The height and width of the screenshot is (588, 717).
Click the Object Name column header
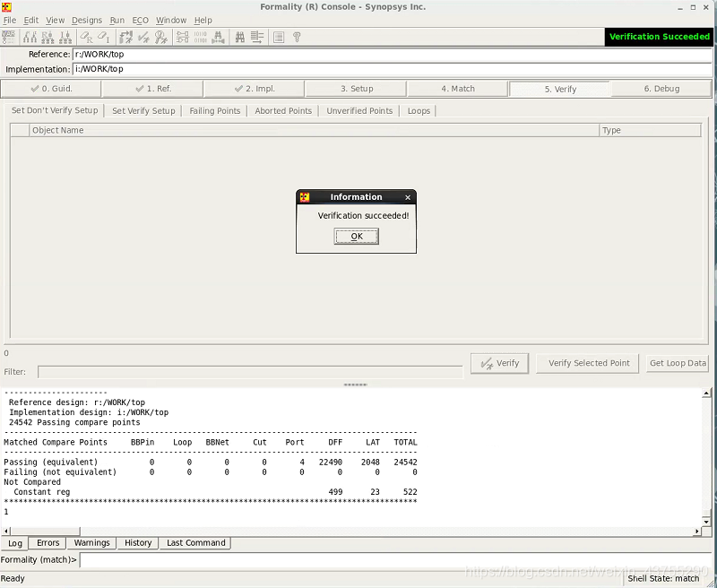click(315, 130)
